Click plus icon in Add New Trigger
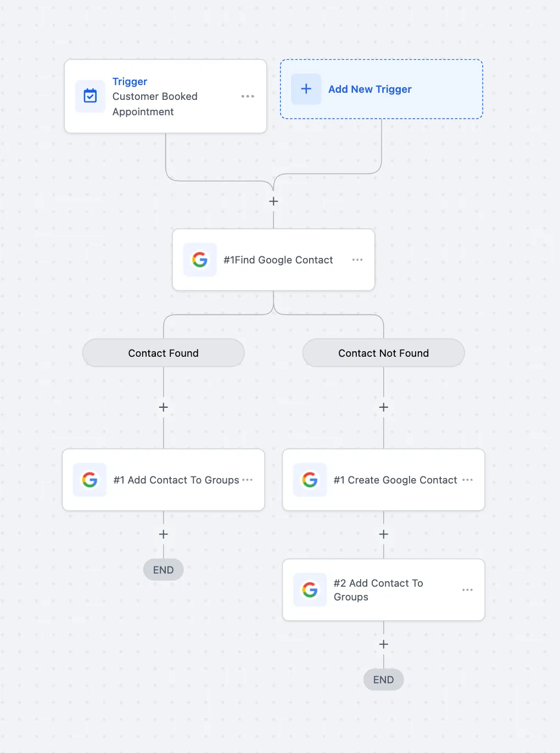This screenshot has width=560, height=753. tap(306, 89)
